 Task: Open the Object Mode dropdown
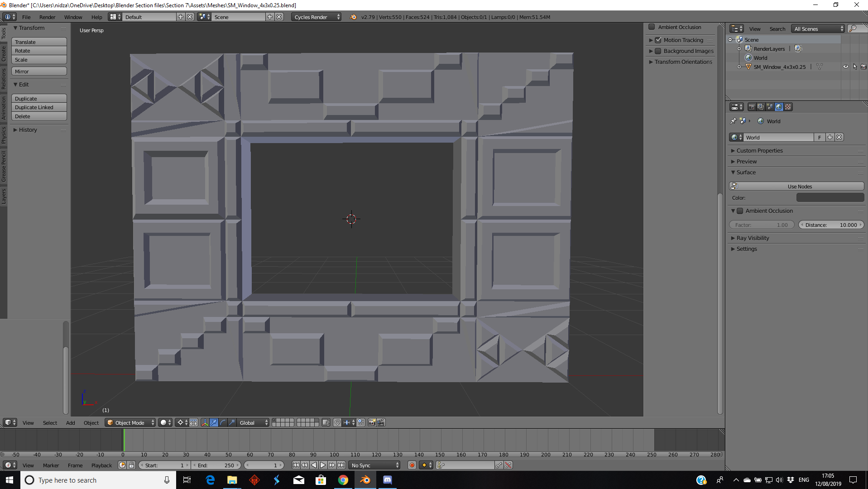point(130,422)
